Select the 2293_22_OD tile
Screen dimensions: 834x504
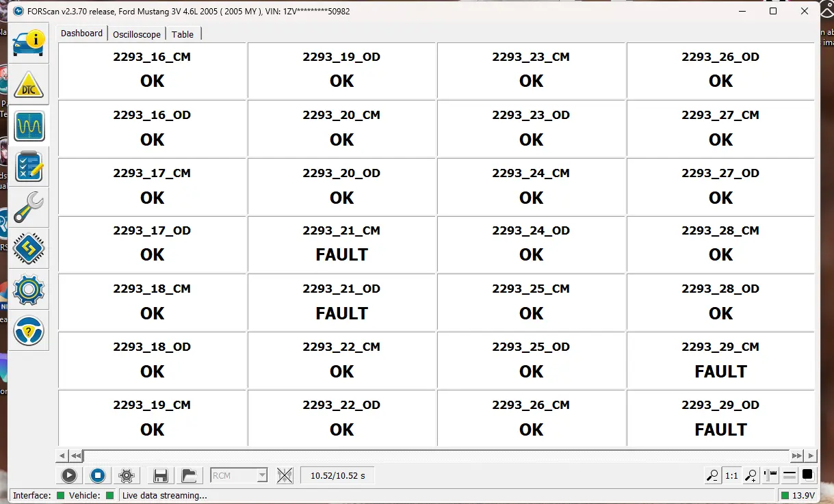(341, 417)
